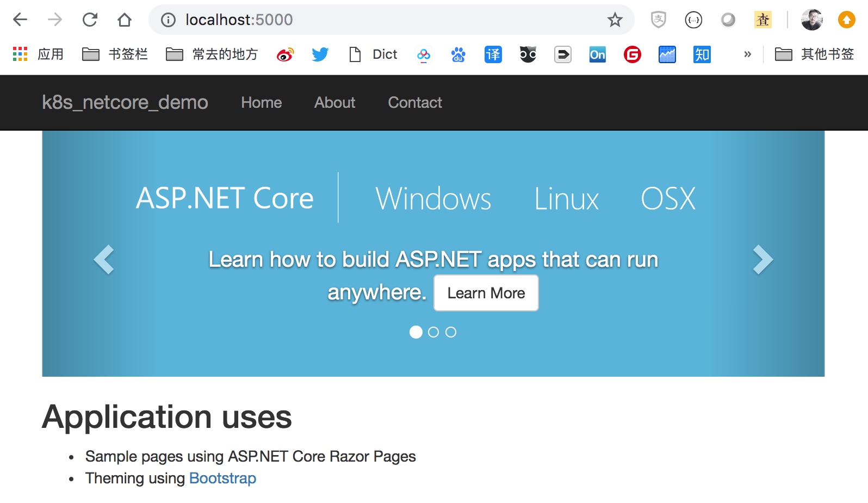This screenshot has height=503, width=868.
Task: Show the previous carousel slide
Action: pos(104,260)
